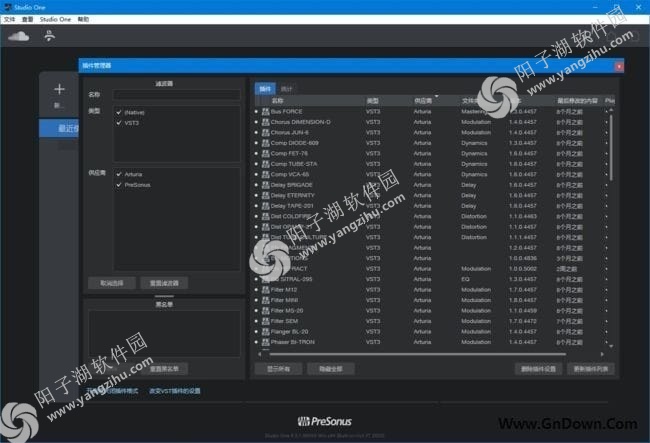
Task: Click plugin icon of Filter MS-20 row
Action: [266, 310]
